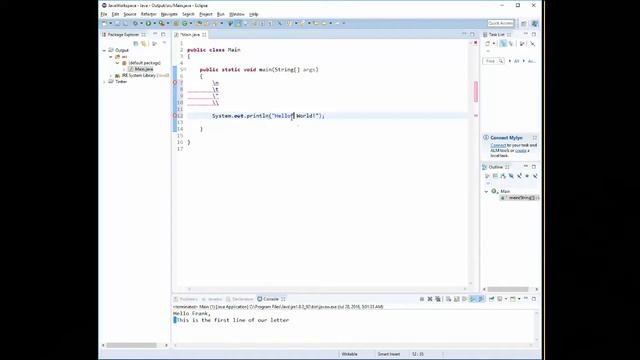Open the Project menu
This screenshot has width=640, height=360.
[x=206, y=14]
